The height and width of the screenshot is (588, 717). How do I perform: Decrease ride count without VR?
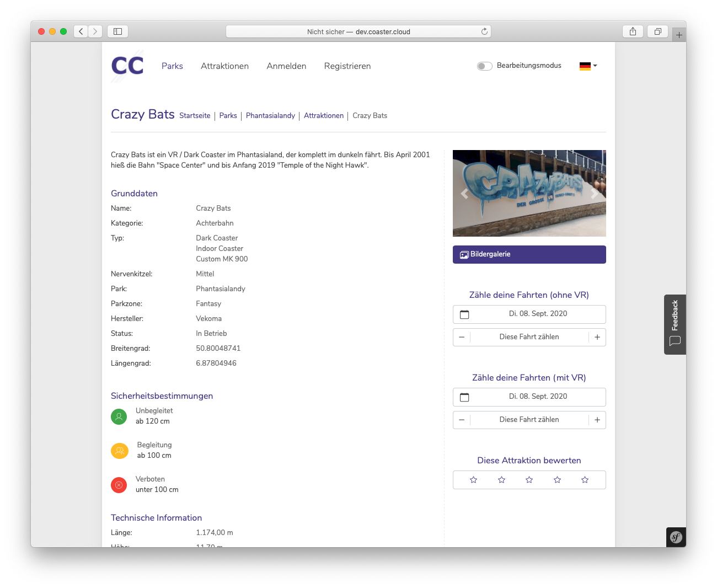point(462,337)
